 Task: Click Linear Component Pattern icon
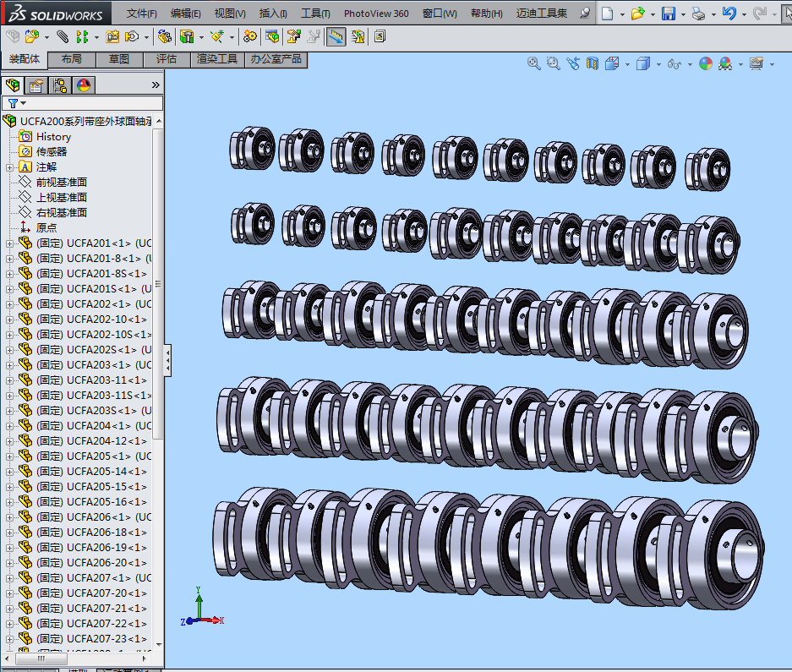82,36
